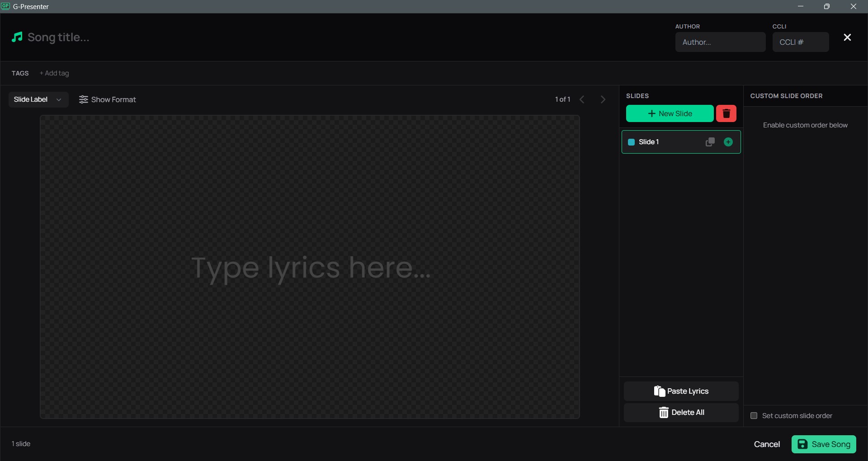Click Paste Lyrics

pyautogui.click(x=681, y=391)
